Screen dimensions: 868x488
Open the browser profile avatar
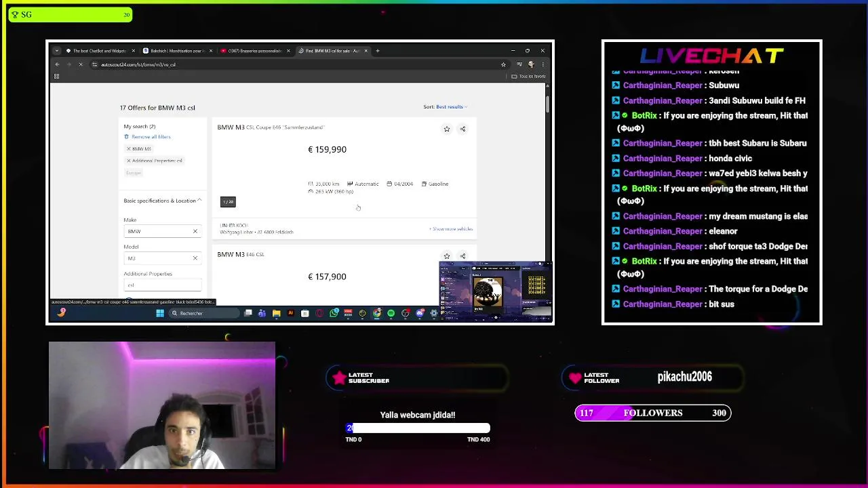(531, 64)
